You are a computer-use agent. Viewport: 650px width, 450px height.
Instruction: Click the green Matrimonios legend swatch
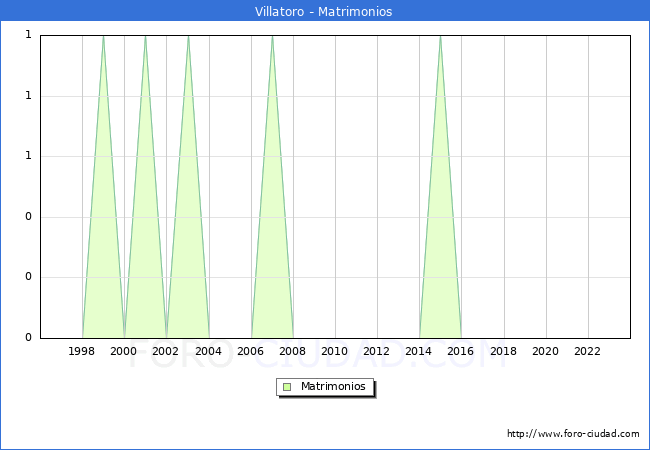(287, 387)
